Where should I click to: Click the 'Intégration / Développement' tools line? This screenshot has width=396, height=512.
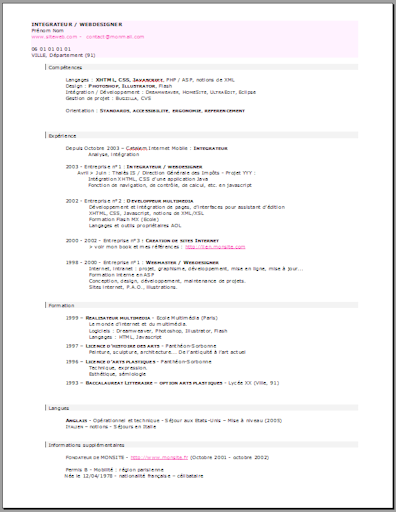click(x=161, y=92)
